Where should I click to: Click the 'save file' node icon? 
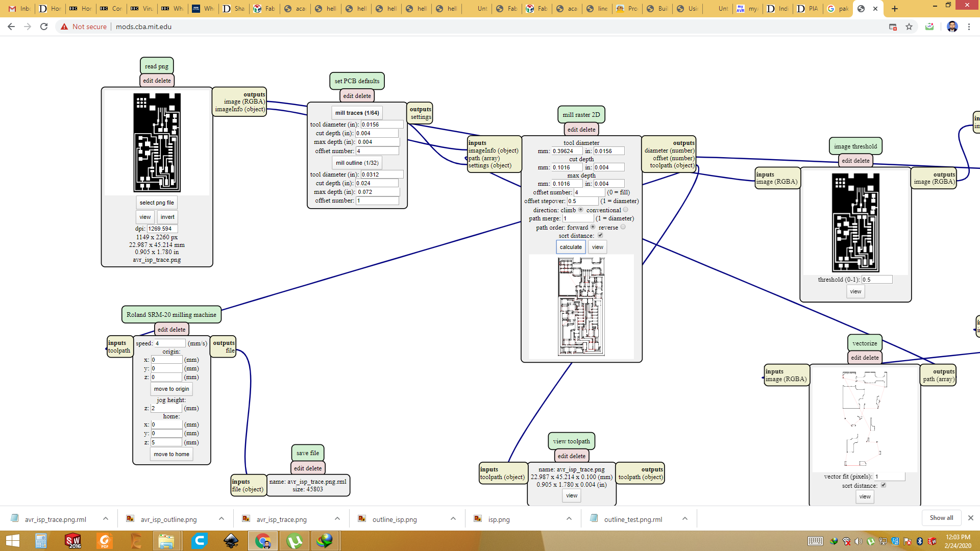point(308,452)
